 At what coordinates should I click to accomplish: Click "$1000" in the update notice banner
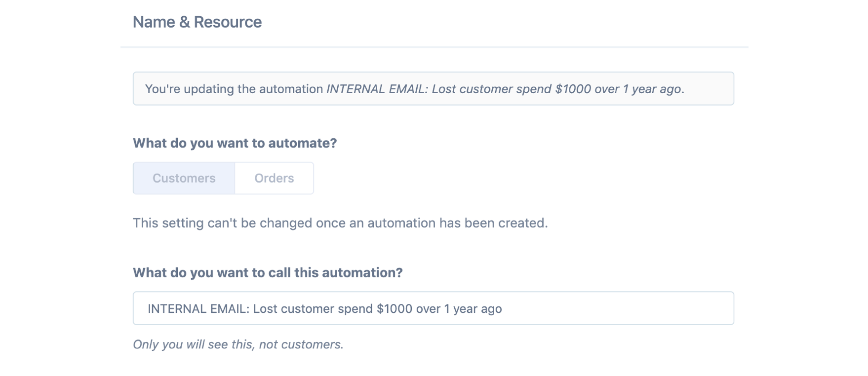pos(573,89)
